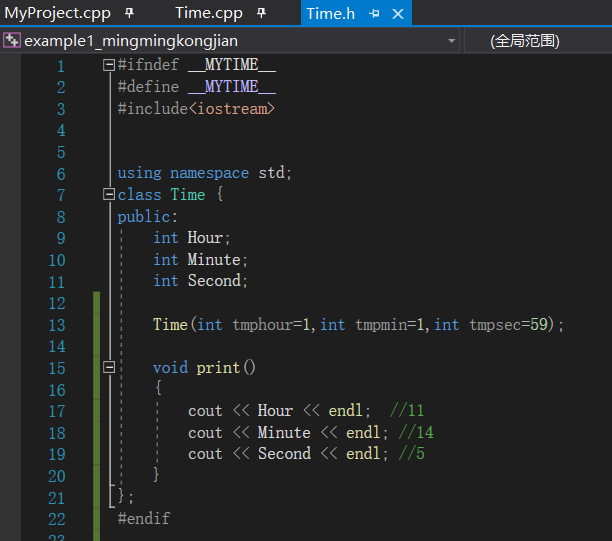
Task: Click the Hour member declaration on line 9
Action: click(x=205, y=237)
